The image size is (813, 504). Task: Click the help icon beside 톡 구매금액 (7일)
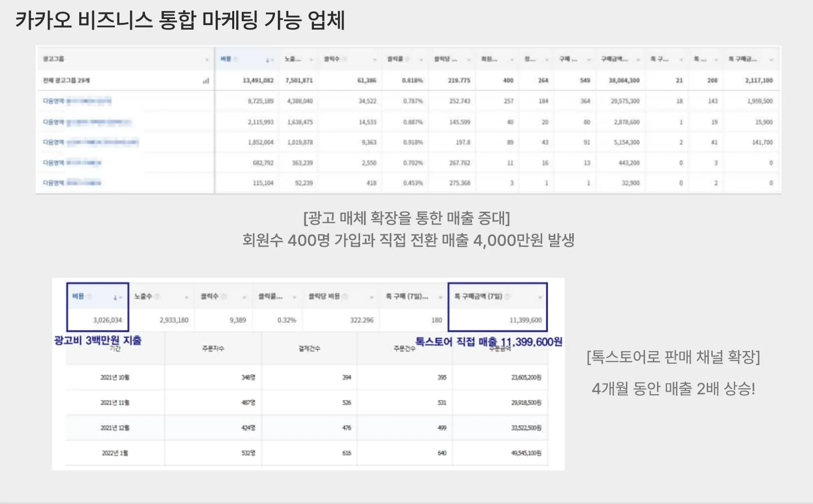pos(507,296)
